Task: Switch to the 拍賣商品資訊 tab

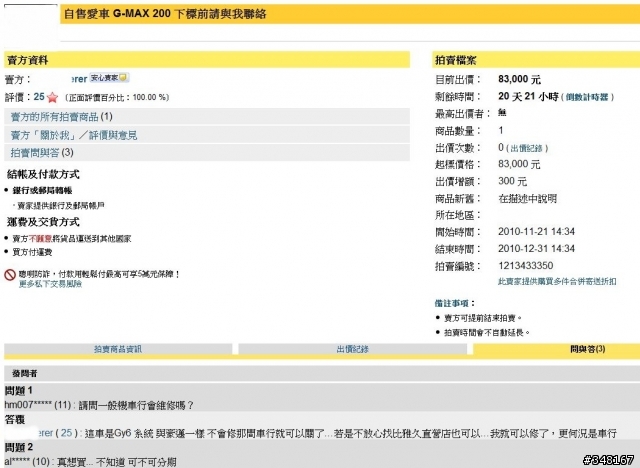Action: [x=118, y=349]
